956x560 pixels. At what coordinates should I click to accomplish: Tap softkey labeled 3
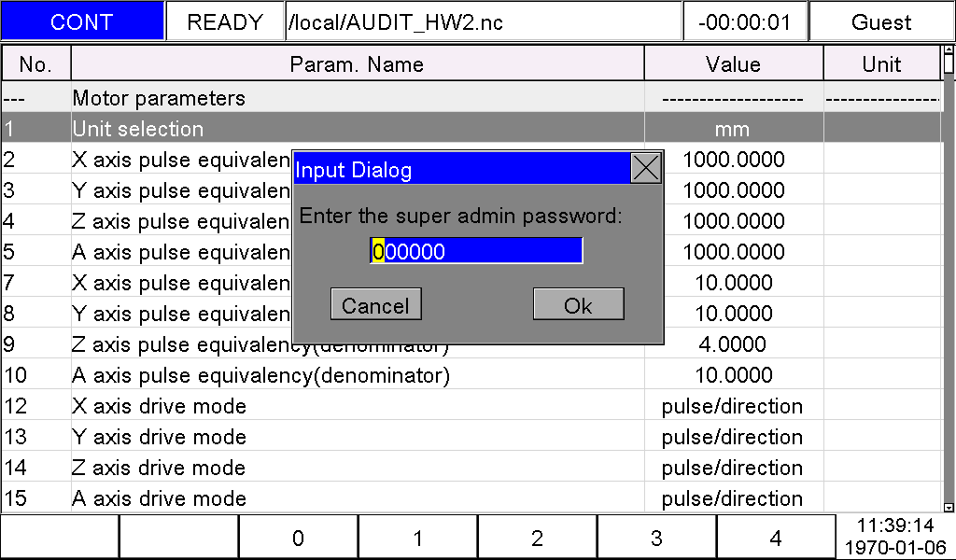coord(656,538)
